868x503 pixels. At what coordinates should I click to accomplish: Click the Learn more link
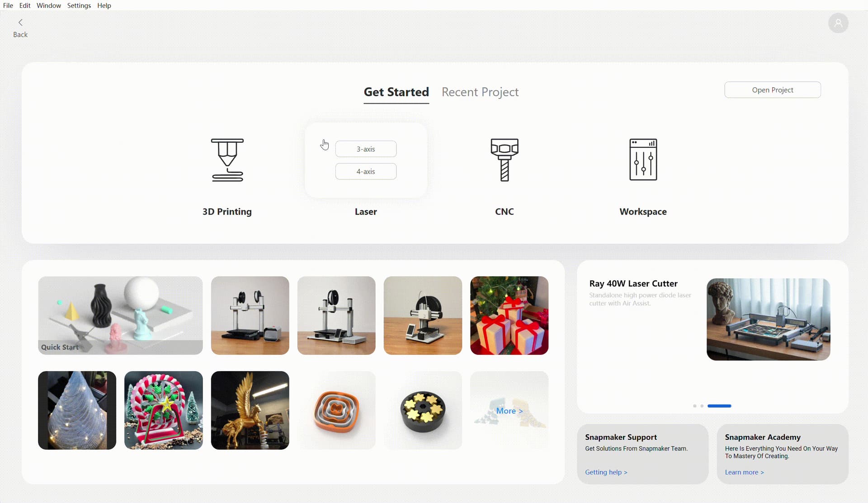[x=744, y=472]
